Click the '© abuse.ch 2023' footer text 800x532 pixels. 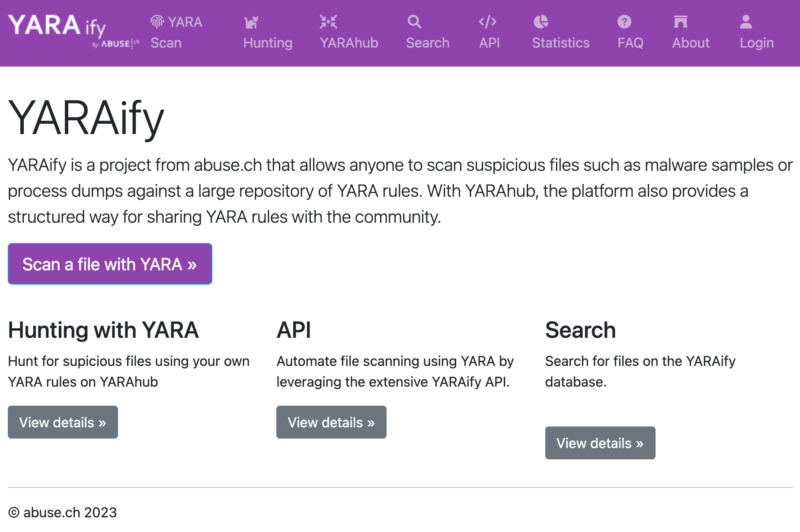[x=62, y=513]
